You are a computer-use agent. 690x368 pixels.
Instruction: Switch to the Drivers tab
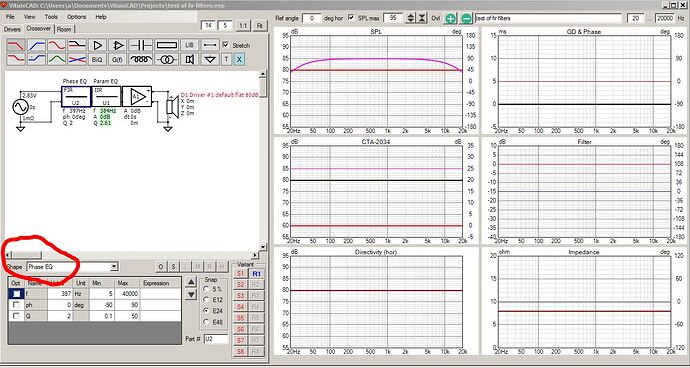(x=12, y=29)
